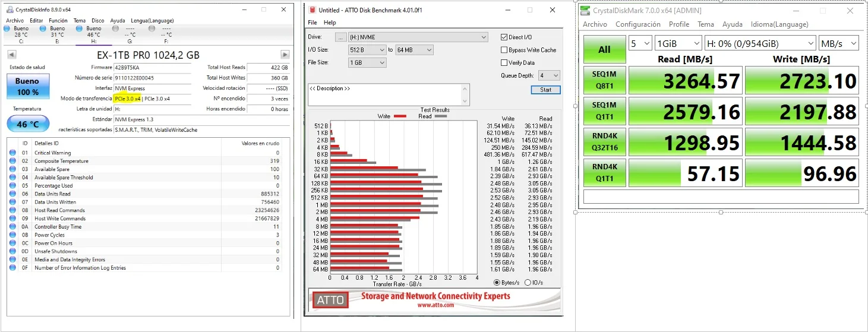Open the Drive dropdown in ATTO

pos(418,37)
